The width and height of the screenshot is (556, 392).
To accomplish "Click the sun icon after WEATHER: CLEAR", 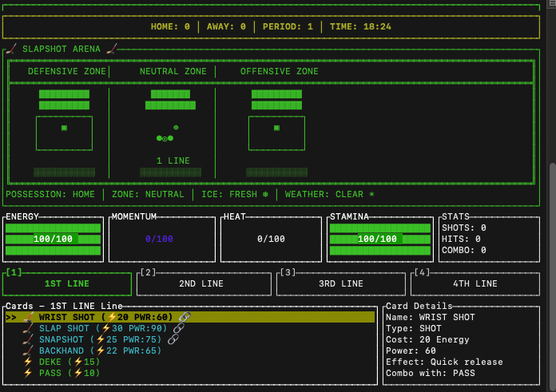I will pyautogui.click(x=371, y=194).
